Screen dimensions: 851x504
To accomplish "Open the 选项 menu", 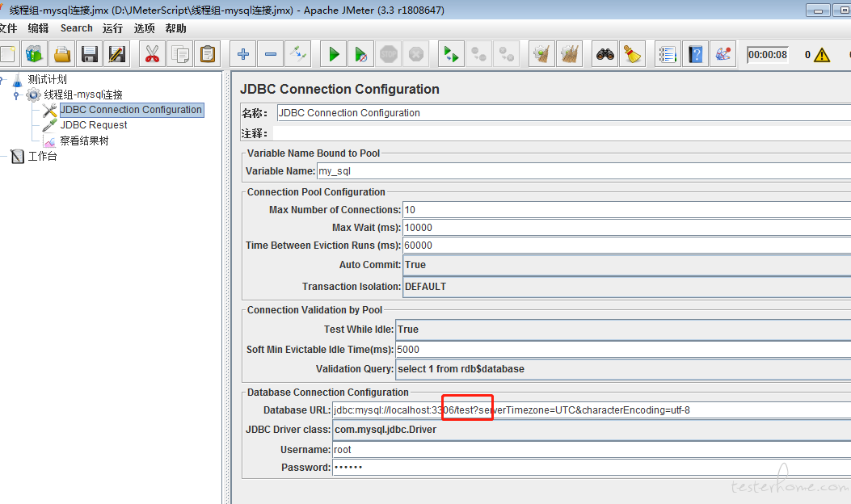I will click(145, 28).
